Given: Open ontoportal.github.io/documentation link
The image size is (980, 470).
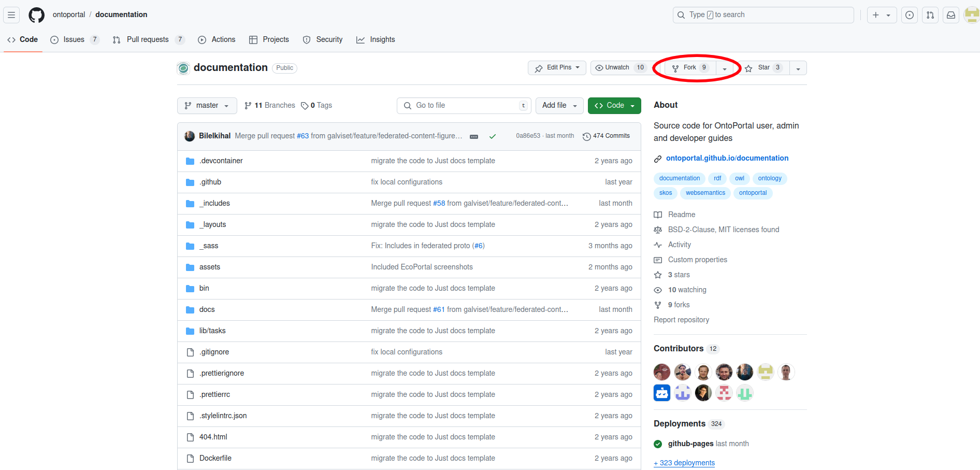Looking at the screenshot, I should coord(727,158).
